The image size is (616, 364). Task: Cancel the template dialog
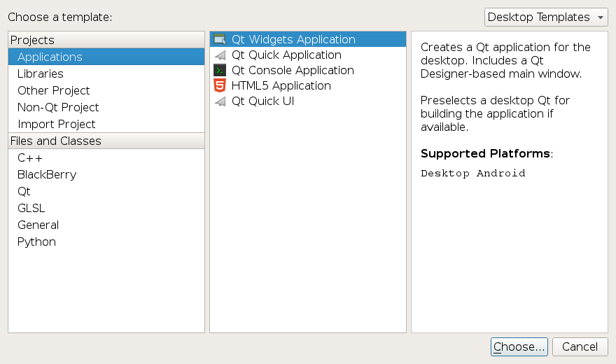(x=580, y=346)
